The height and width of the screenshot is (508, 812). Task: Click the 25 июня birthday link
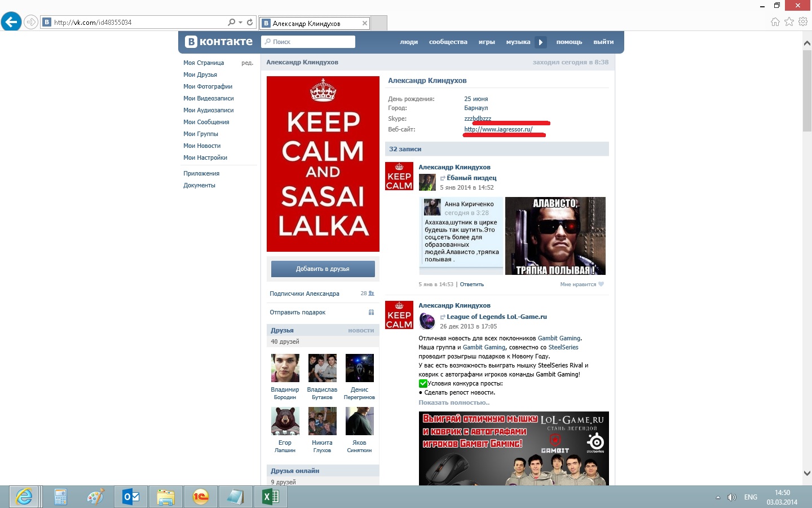[x=476, y=99]
